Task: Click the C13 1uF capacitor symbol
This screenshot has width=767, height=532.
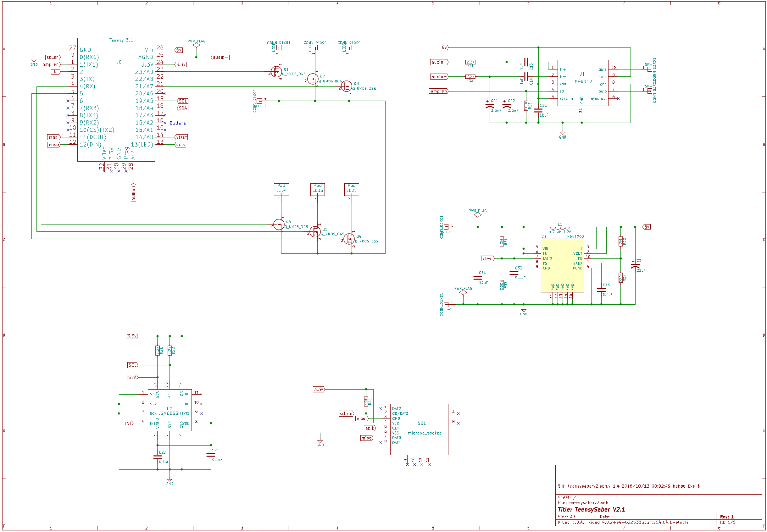Action: 526,62
